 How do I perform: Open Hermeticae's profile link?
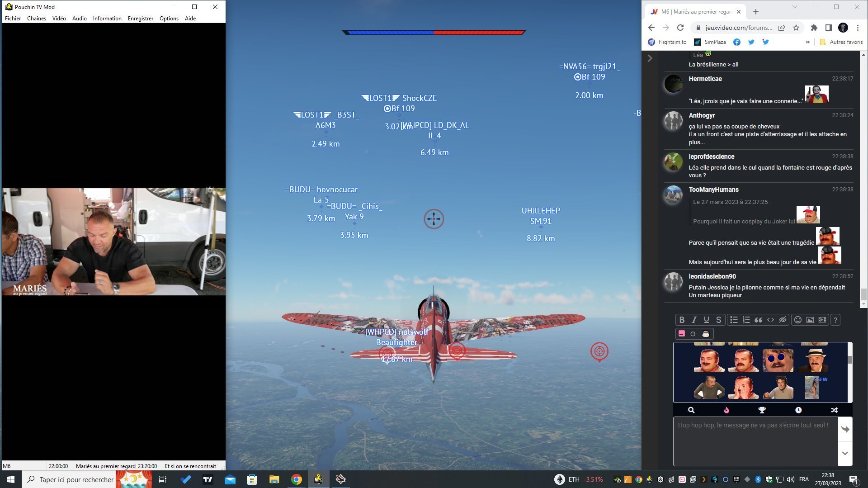click(x=705, y=79)
